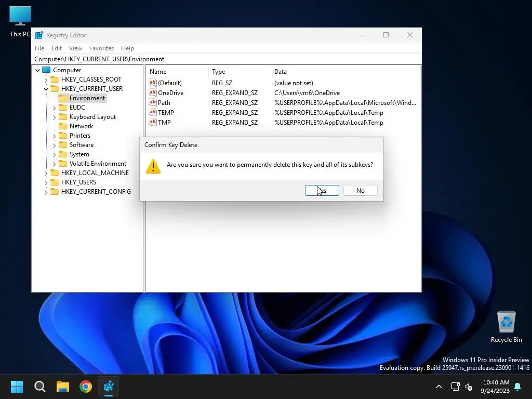Click the Keyboard Layout folder icon

pyautogui.click(x=63, y=117)
